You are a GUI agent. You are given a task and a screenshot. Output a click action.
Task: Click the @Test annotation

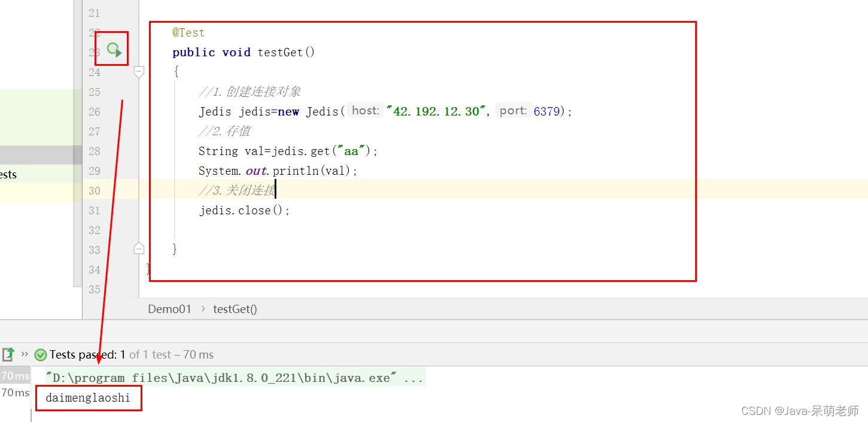click(x=188, y=32)
